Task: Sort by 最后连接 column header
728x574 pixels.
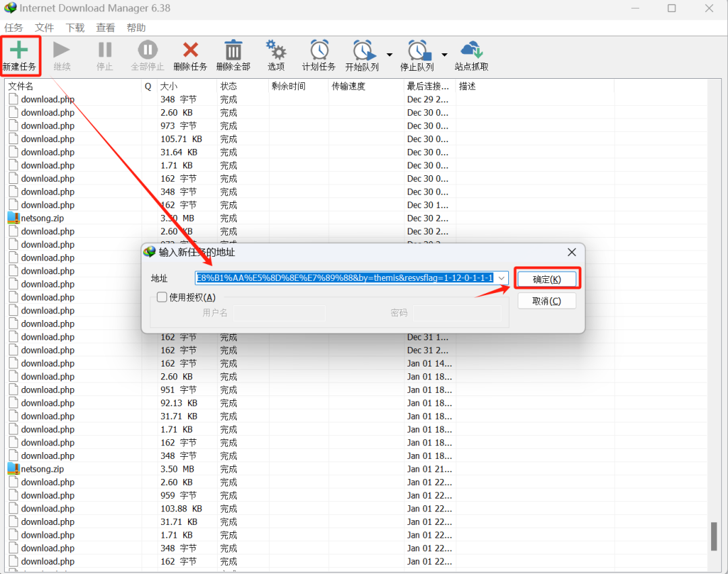Action: click(429, 86)
